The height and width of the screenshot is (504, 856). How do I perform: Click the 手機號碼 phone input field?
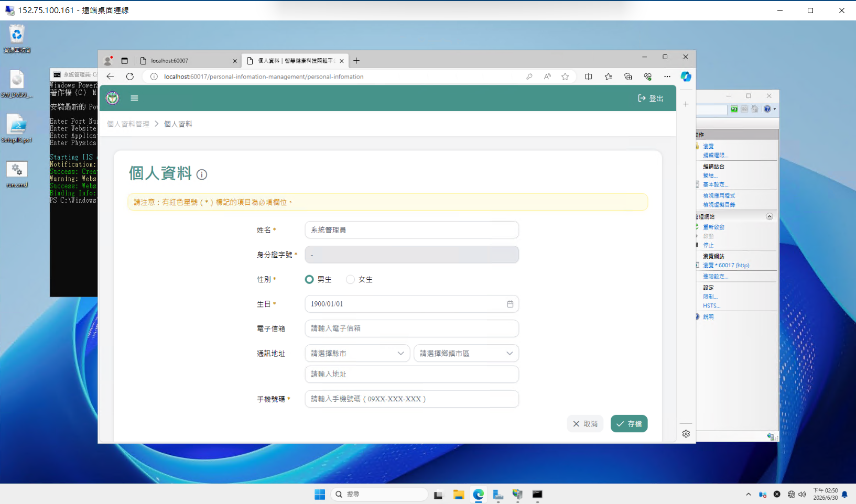click(x=412, y=399)
